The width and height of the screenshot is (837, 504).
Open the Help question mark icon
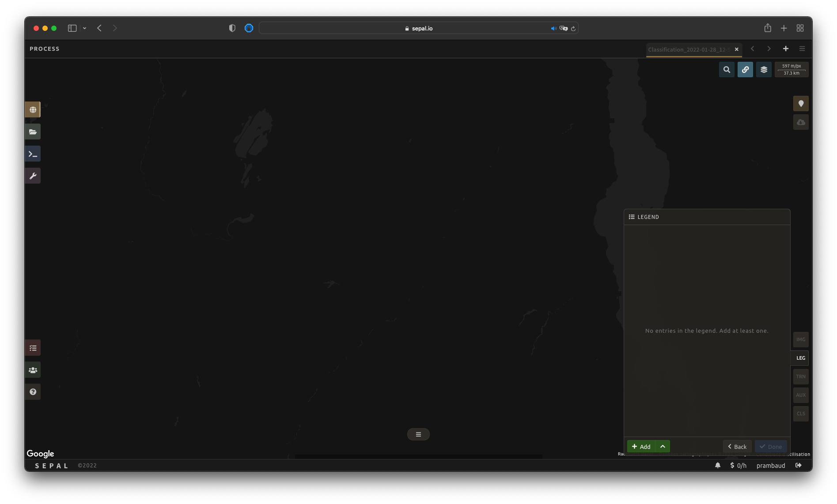(x=33, y=392)
